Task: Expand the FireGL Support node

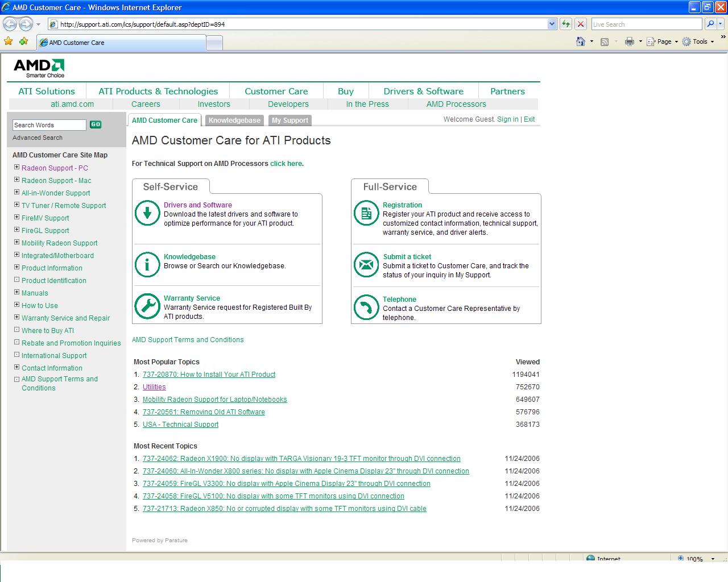Action: (16, 230)
